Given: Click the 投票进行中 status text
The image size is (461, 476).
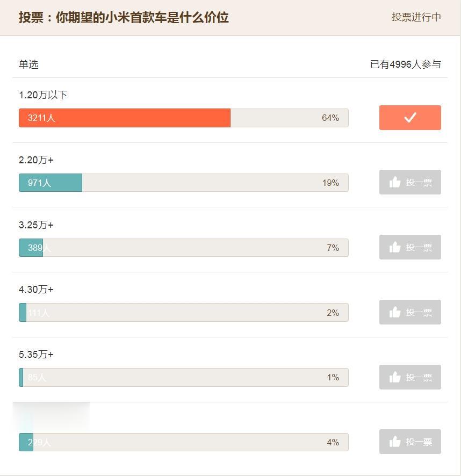Looking at the screenshot, I should tap(416, 17).
